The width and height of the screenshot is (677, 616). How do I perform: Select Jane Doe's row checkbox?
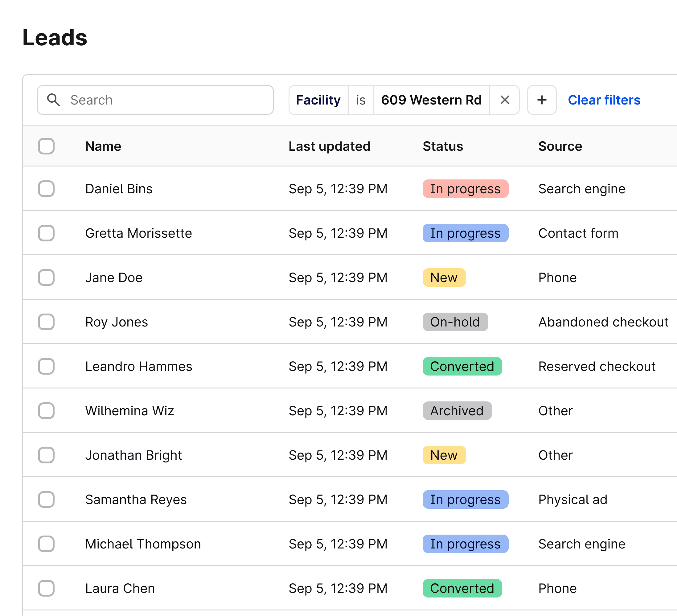(46, 277)
